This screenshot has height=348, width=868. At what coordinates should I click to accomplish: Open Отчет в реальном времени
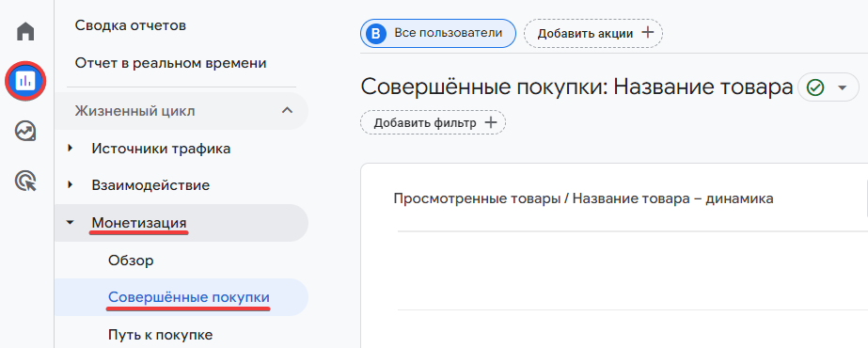point(170,63)
